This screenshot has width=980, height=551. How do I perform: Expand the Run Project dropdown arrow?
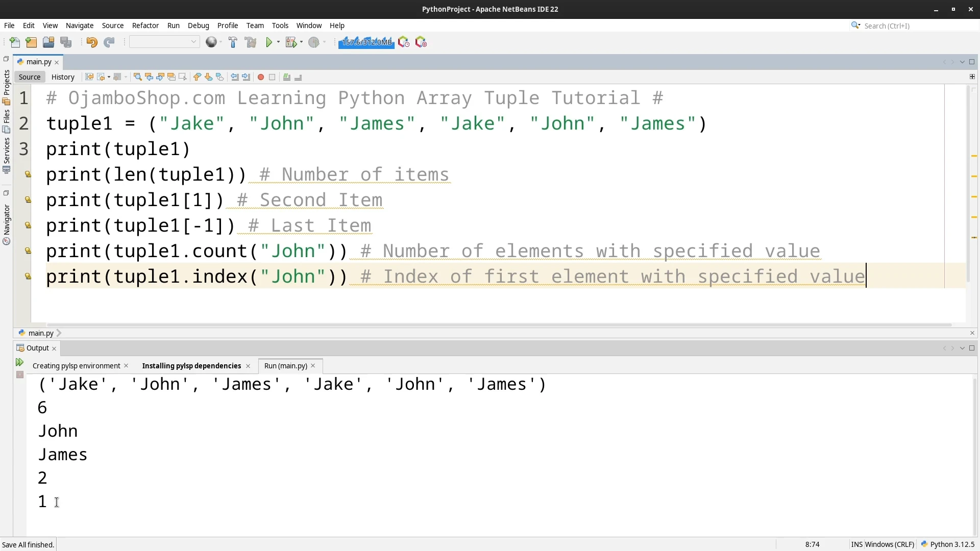click(278, 42)
